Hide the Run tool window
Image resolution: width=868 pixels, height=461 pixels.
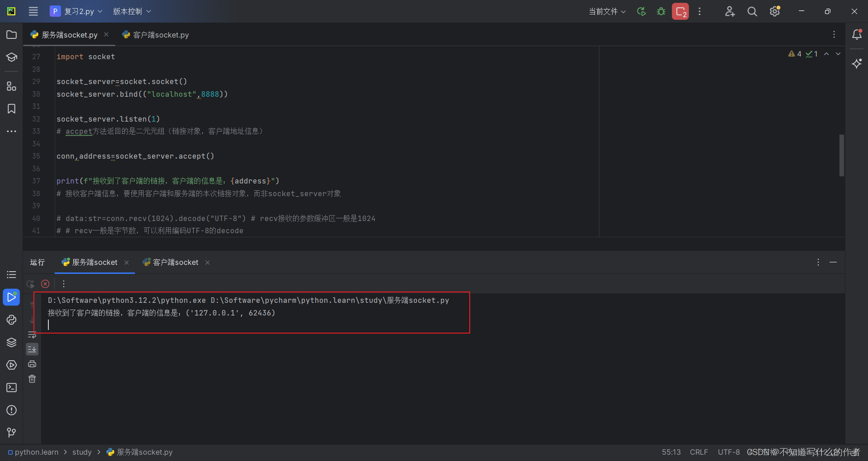click(833, 262)
